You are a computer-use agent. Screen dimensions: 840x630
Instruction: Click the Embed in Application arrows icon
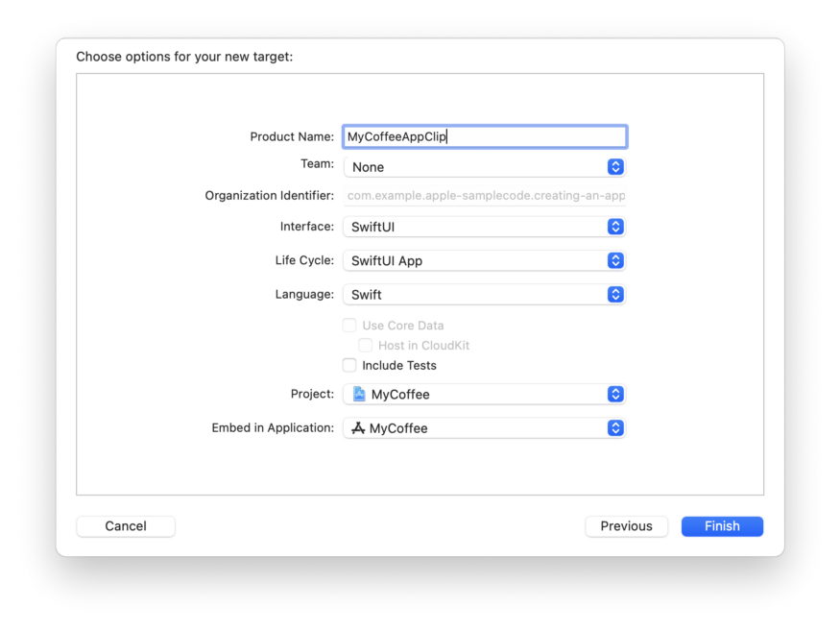point(615,428)
